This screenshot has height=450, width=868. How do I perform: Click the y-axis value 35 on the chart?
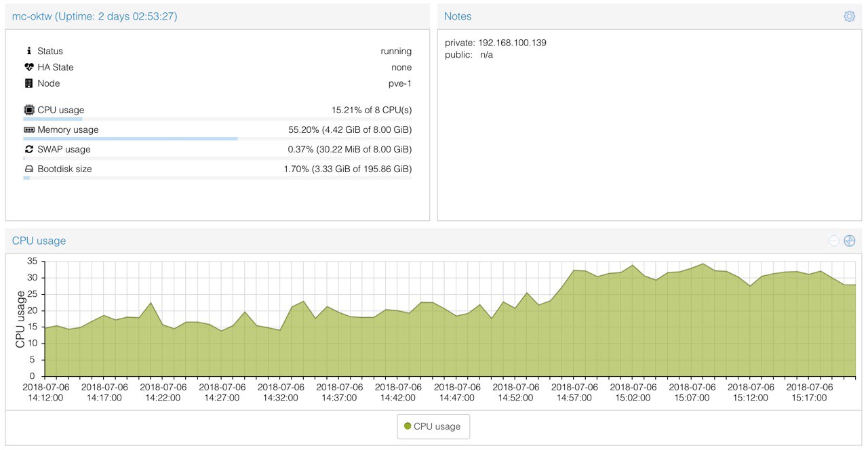[32, 261]
